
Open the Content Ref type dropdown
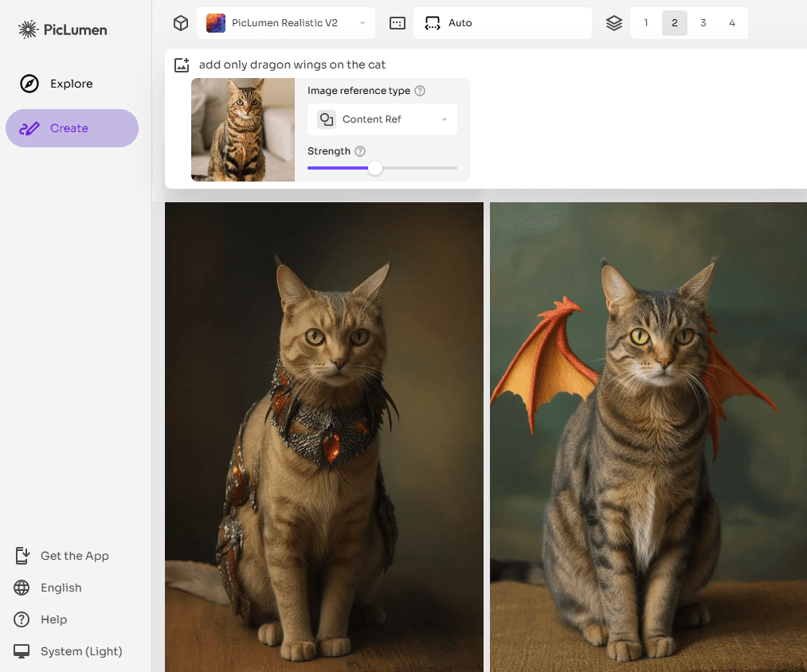[382, 119]
